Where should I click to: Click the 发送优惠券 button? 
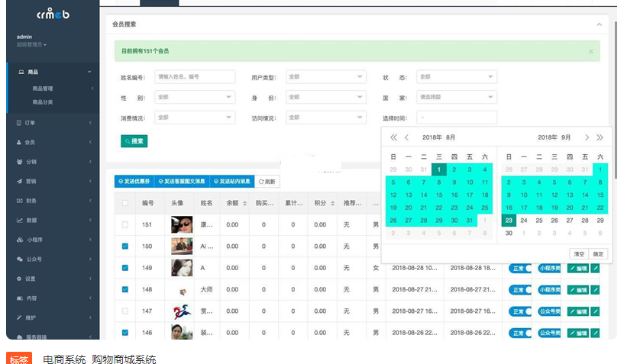[134, 182]
